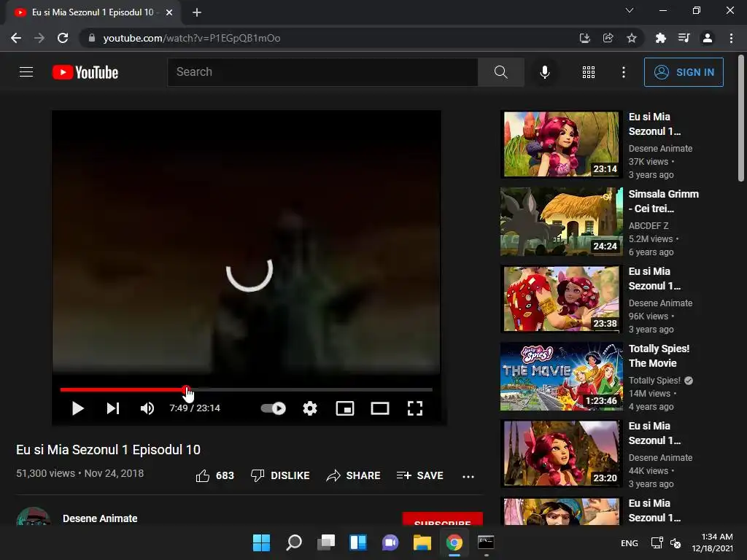
Task: Open the clock showing 1:34 AM
Action: click(x=712, y=542)
